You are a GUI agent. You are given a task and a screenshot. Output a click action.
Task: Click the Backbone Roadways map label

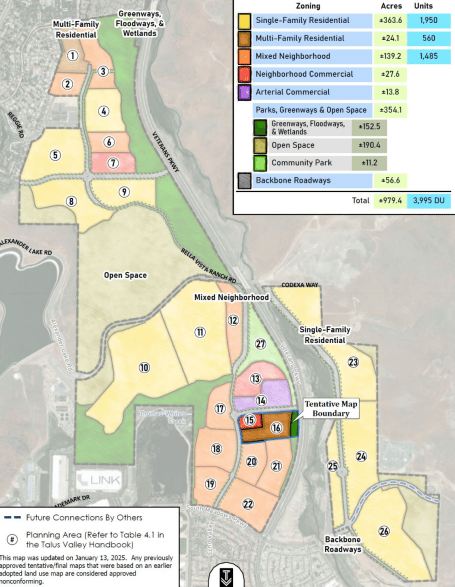343,544
